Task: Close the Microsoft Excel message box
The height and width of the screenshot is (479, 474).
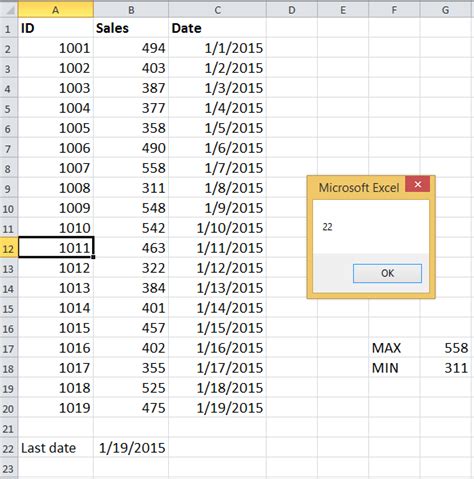Action: coord(418,184)
